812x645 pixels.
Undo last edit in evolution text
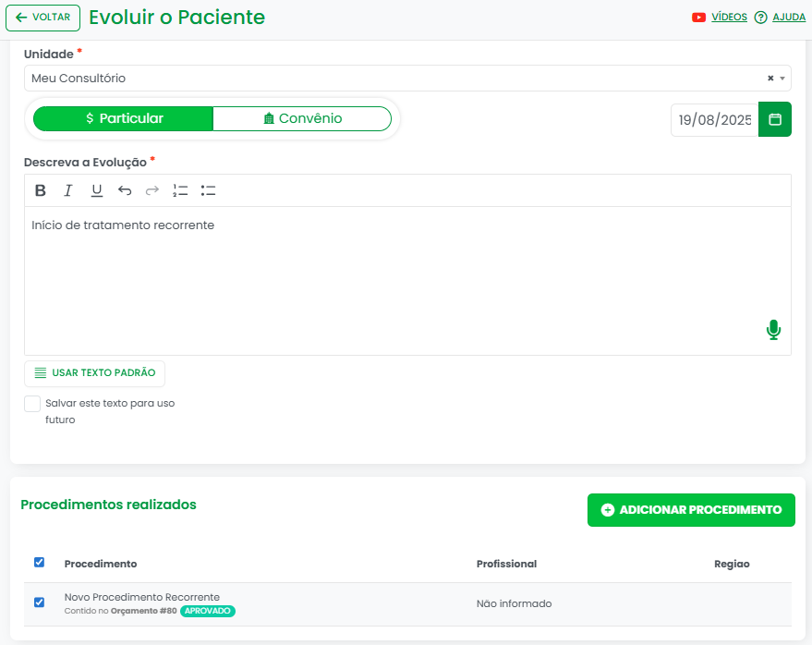point(125,191)
